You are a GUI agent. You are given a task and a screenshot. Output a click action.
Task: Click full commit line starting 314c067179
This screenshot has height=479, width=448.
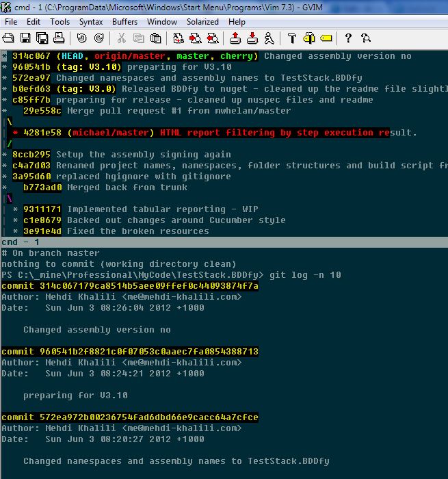[130, 286]
